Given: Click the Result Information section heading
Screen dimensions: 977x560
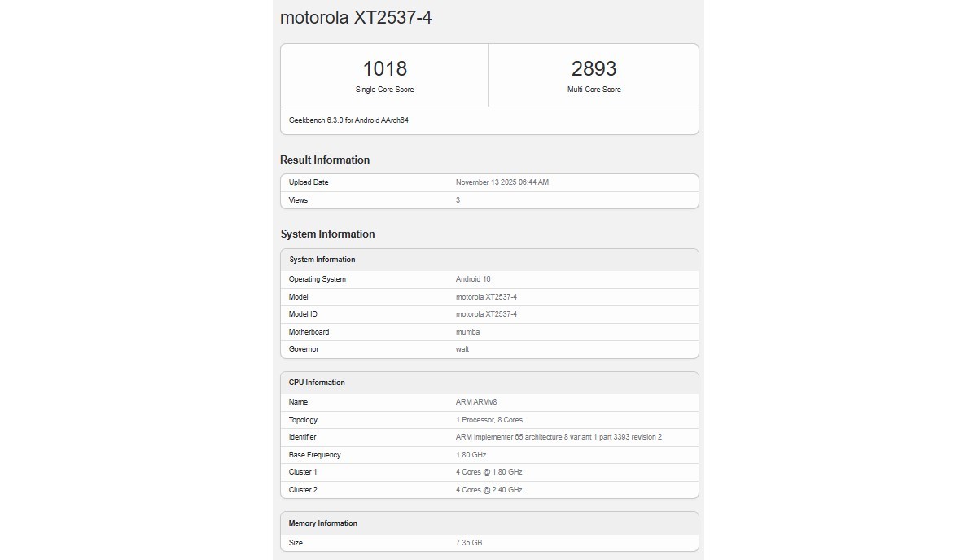Looking at the screenshot, I should click(x=323, y=160).
